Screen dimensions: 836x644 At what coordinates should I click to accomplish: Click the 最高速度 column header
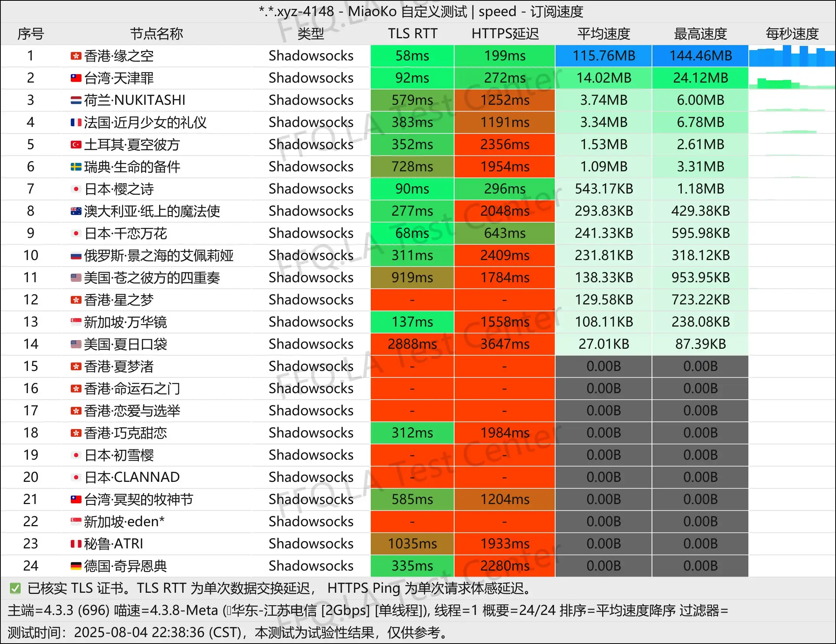(x=701, y=34)
